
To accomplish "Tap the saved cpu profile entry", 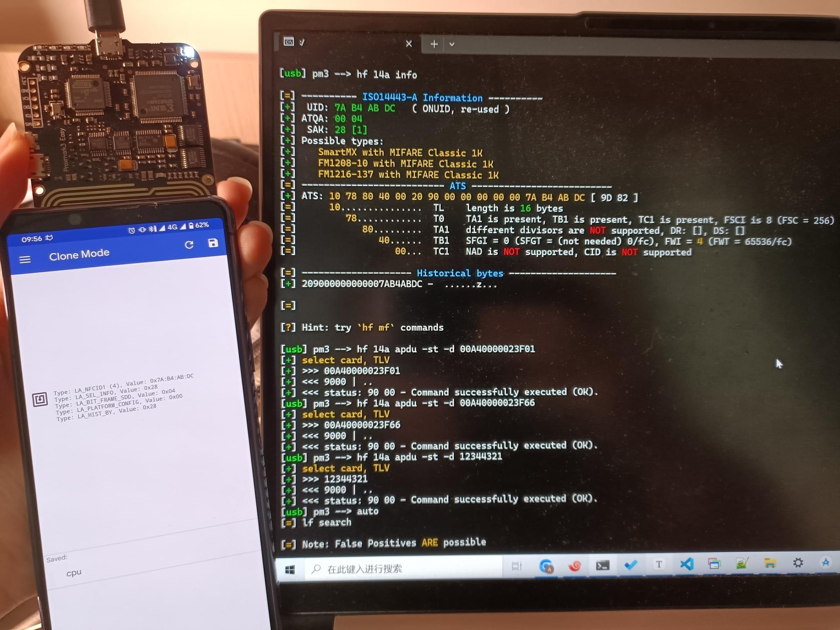I will point(73,572).
